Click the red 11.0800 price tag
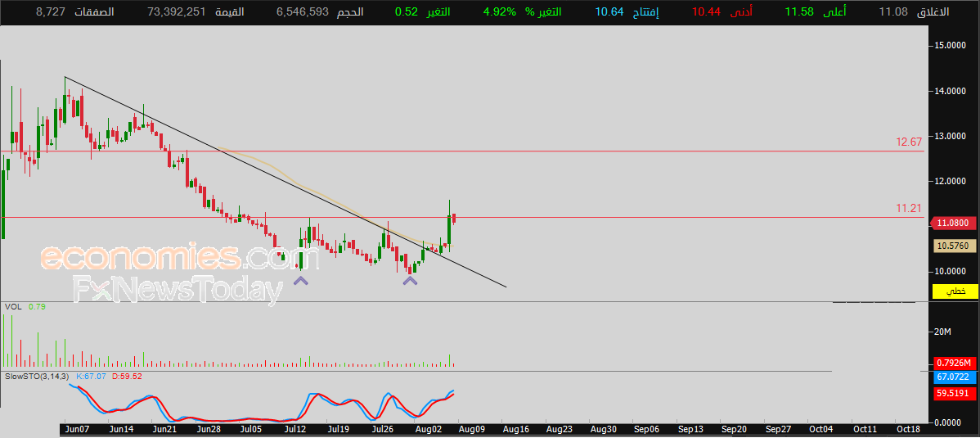The height and width of the screenshot is (438, 980). (954, 223)
